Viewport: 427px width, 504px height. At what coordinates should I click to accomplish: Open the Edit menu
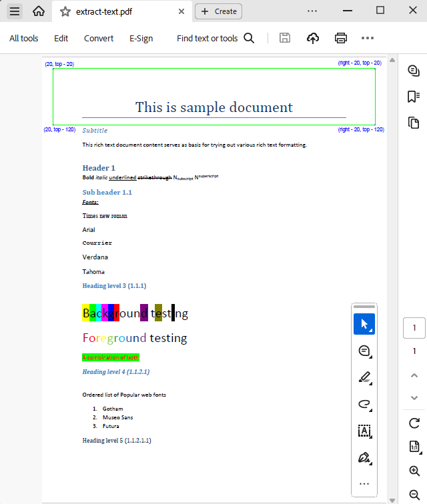click(x=61, y=38)
